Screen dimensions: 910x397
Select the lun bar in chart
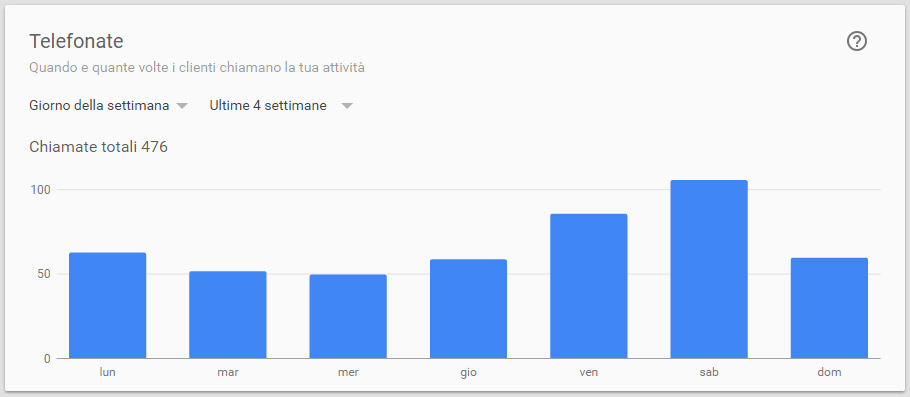coord(107,305)
